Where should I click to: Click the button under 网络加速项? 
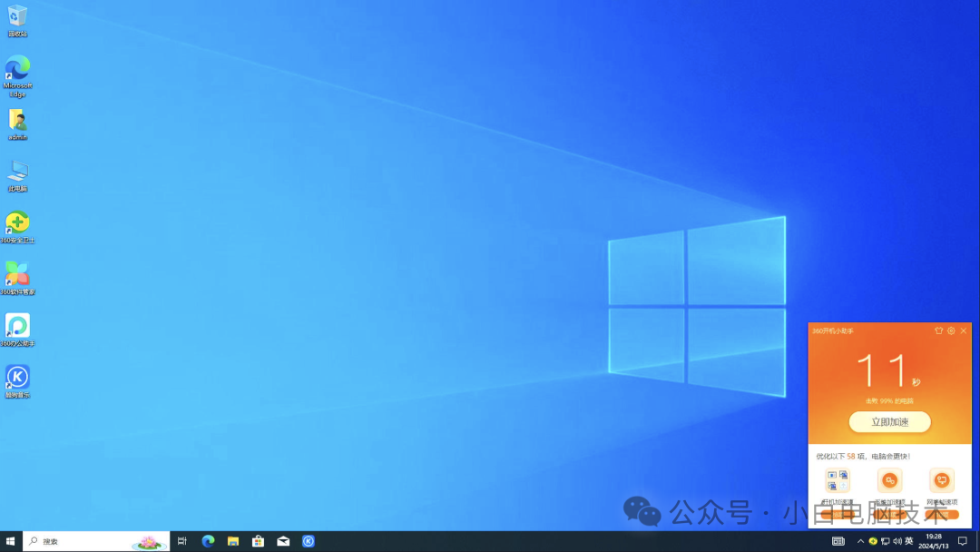[942, 515]
